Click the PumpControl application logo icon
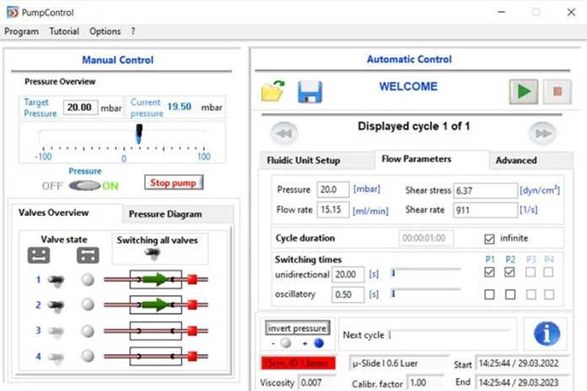587x391 pixels. click(x=12, y=12)
